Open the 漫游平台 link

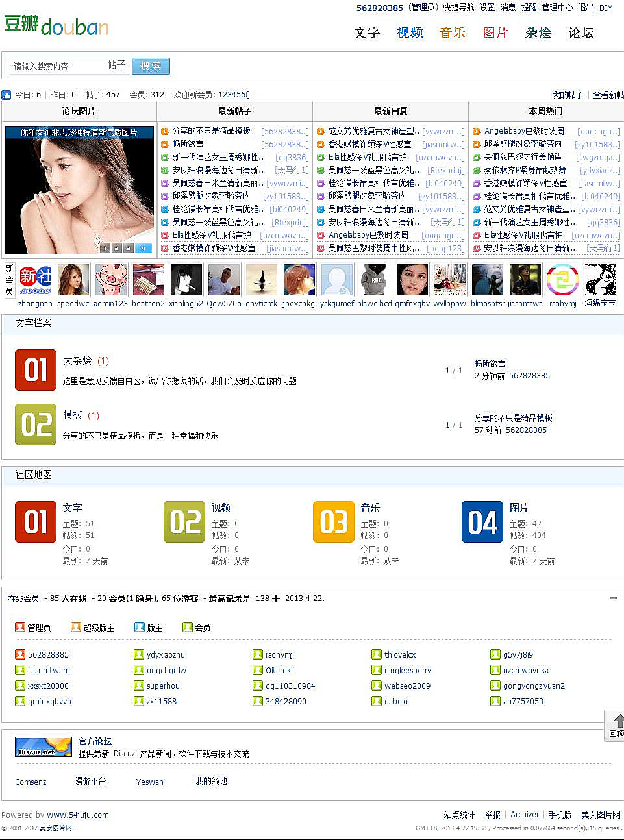[90, 782]
